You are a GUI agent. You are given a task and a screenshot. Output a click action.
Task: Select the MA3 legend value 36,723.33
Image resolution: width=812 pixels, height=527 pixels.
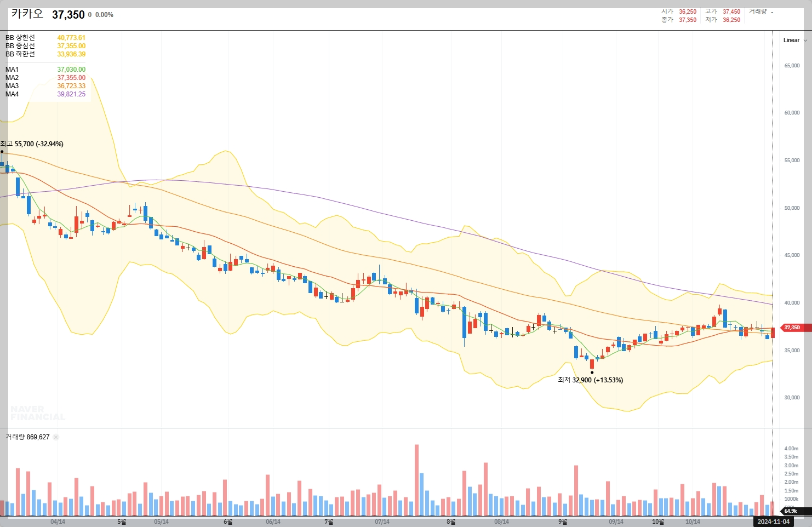coord(71,86)
